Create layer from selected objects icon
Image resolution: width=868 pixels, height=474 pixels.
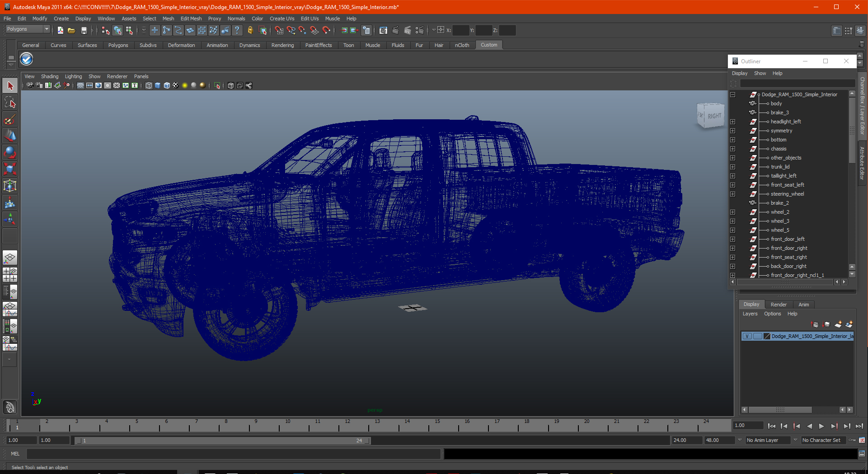coord(849,324)
